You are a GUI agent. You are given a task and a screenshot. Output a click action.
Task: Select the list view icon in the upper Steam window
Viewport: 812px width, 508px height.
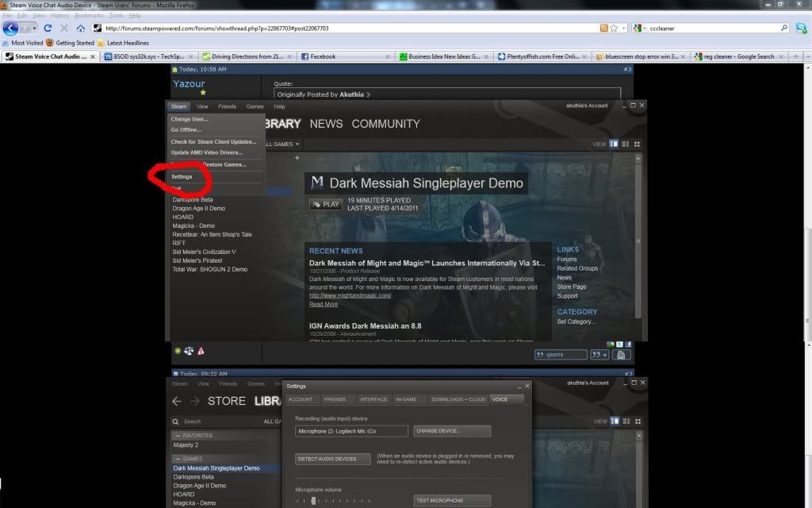click(x=626, y=144)
